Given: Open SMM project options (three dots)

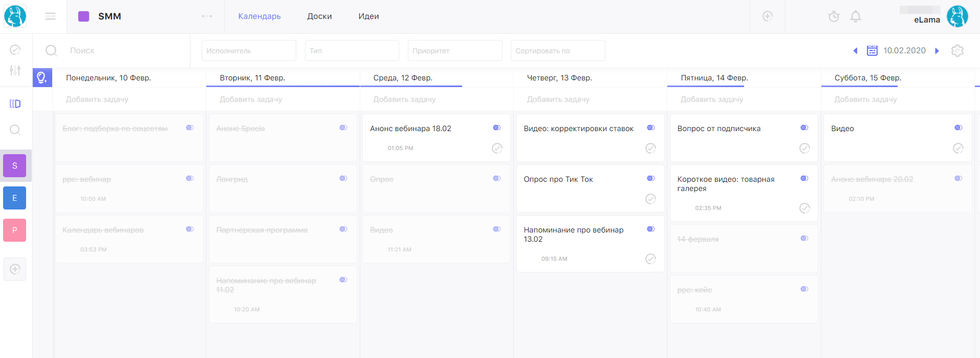Looking at the screenshot, I should pos(207,16).
